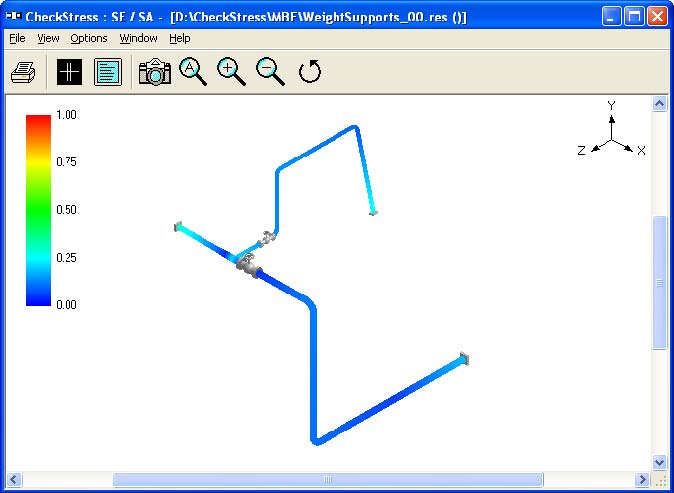Click the 0.75 legend value
Viewport: 674px width, 493px height.
pyautogui.click(x=66, y=162)
